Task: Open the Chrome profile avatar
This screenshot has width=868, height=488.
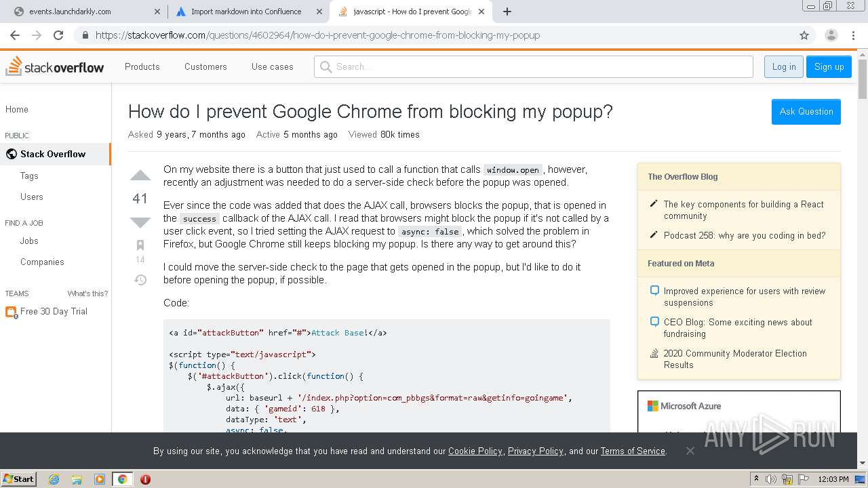Action: coord(831,35)
